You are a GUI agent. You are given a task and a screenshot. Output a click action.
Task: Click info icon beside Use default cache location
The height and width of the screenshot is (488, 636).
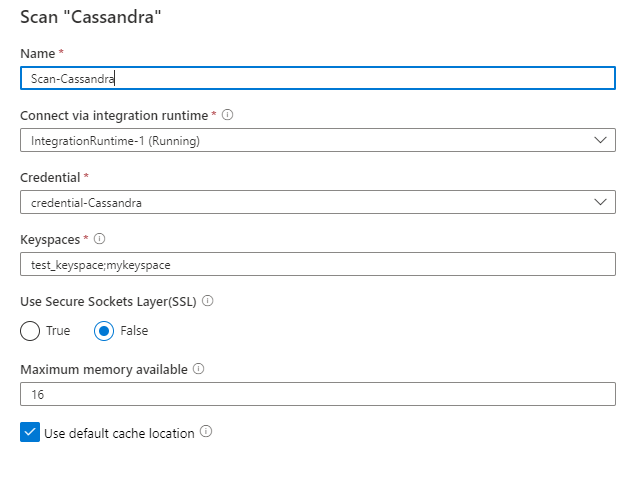click(x=206, y=432)
